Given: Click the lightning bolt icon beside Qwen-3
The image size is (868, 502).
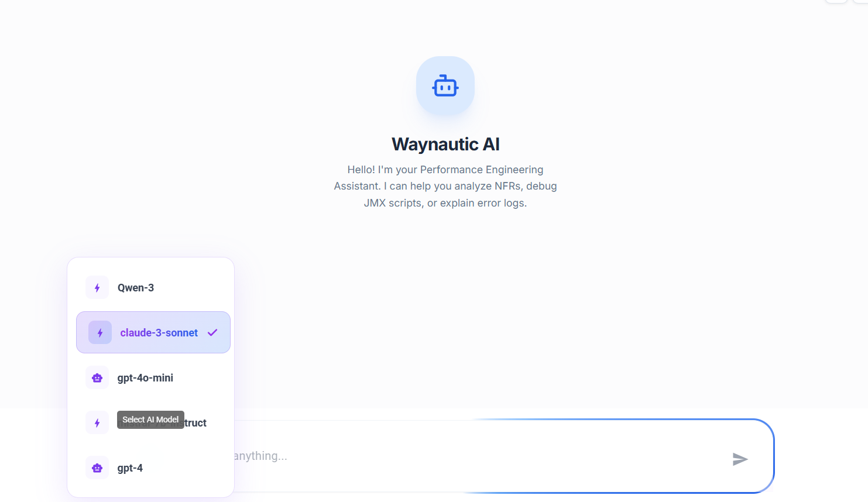Looking at the screenshot, I should [x=97, y=288].
